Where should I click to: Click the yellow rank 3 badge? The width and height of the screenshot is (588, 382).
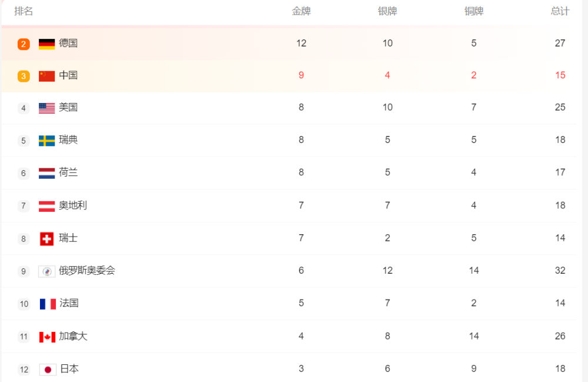(x=24, y=76)
